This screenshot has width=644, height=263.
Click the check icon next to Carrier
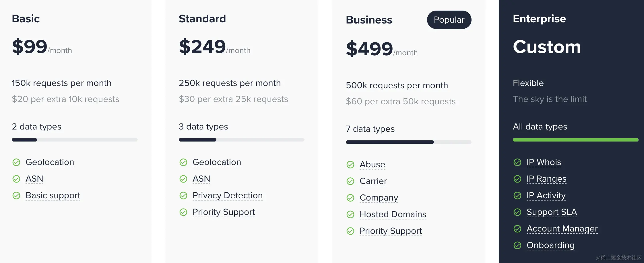pos(350,181)
